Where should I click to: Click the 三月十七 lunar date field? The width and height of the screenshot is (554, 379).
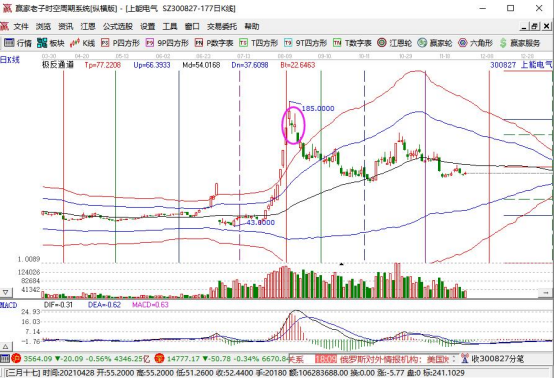pos(23,373)
